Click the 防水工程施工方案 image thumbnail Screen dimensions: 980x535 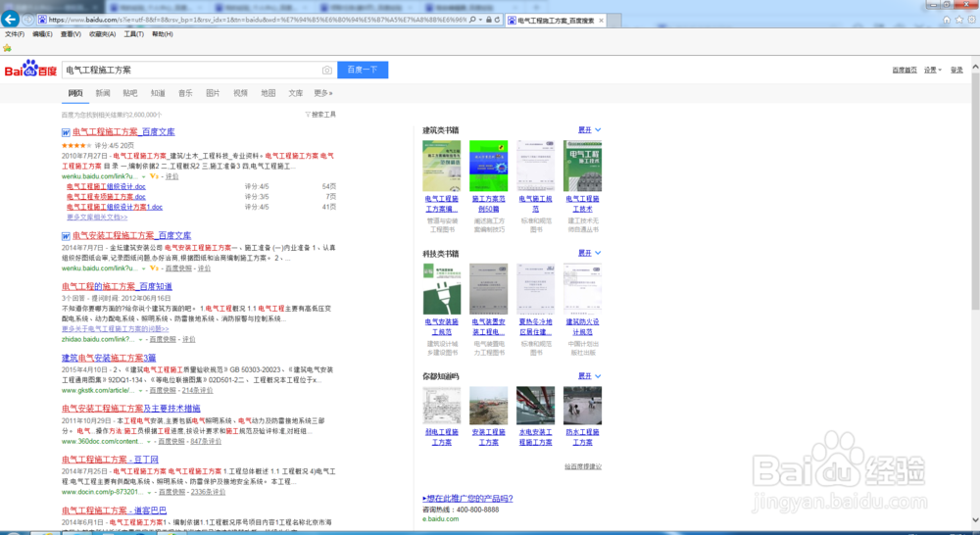coord(582,406)
